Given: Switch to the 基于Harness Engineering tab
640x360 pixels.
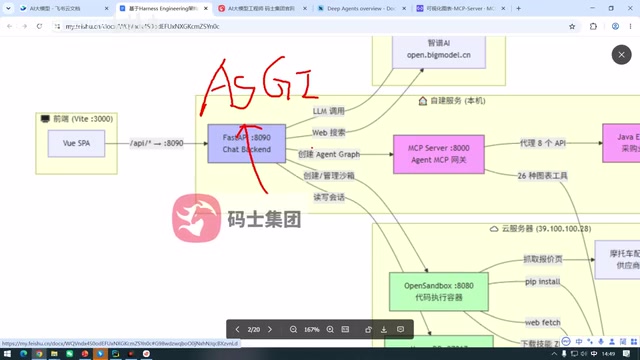Looking at the screenshot, I should click(x=162, y=8).
